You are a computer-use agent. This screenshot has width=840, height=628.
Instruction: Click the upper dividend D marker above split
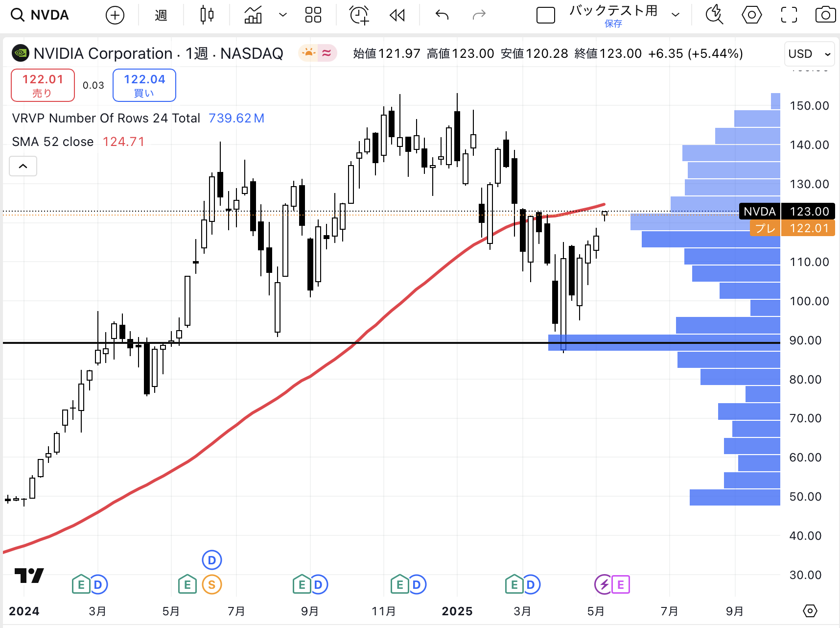coord(212,560)
